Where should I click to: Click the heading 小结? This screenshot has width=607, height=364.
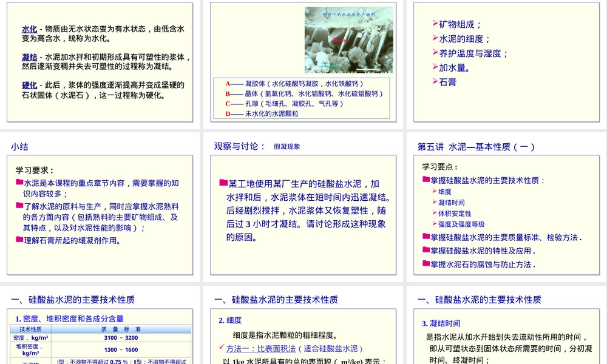[x=19, y=147]
